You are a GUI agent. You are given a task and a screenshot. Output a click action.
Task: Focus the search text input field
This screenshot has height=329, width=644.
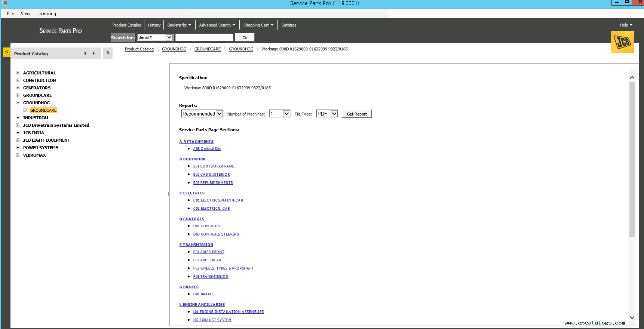204,37
